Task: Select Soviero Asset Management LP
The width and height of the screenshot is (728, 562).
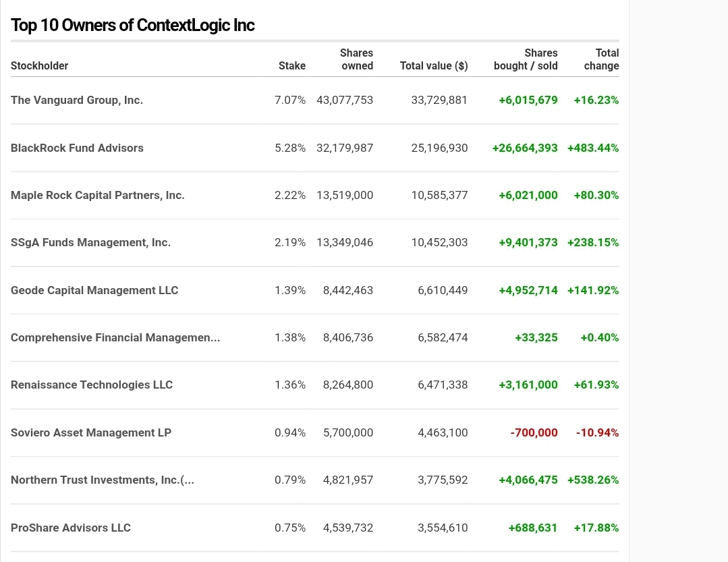Action: 90,432
